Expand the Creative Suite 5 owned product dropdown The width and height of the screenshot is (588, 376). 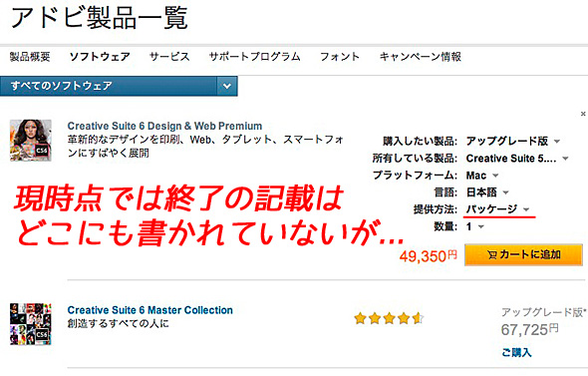pyautogui.click(x=517, y=159)
